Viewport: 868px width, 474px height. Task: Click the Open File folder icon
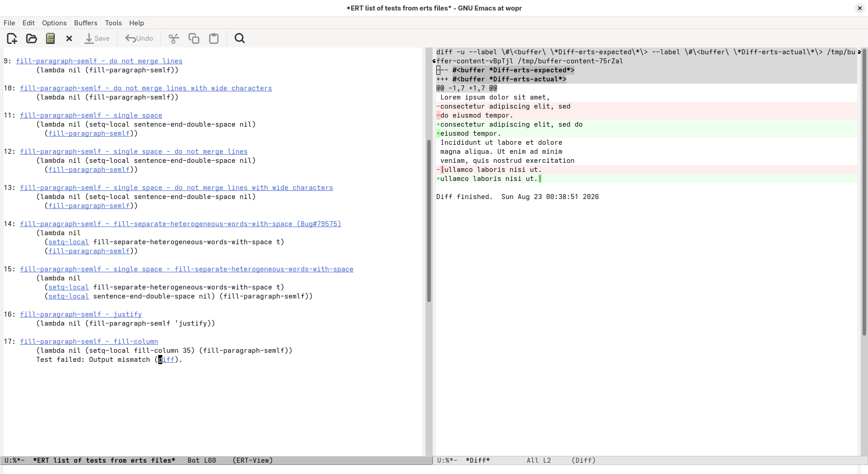point(31,38)
